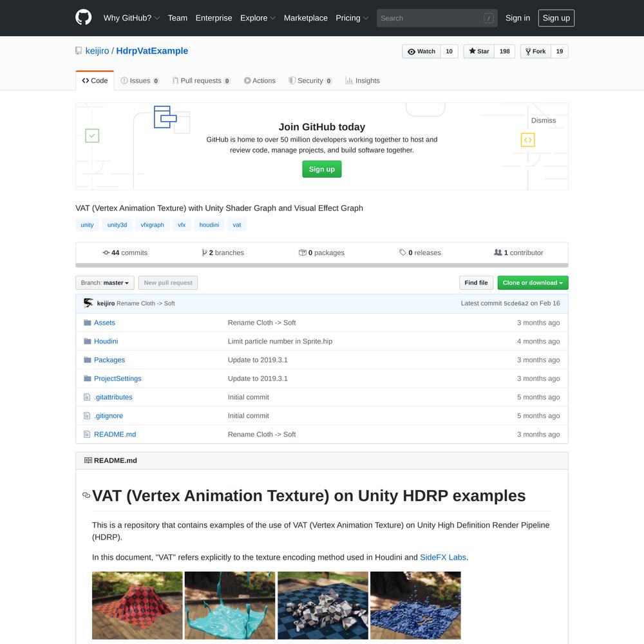View the 2 branches

point(223,252)
